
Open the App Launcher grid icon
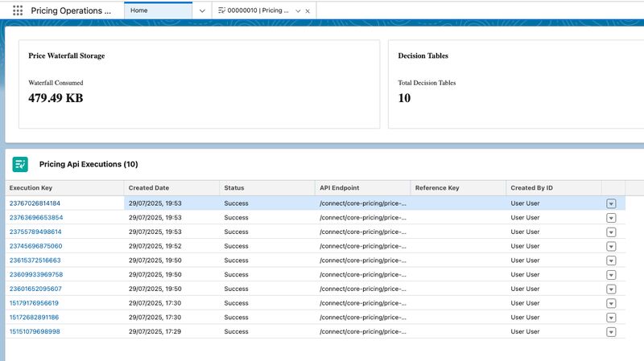coord(18,10)
